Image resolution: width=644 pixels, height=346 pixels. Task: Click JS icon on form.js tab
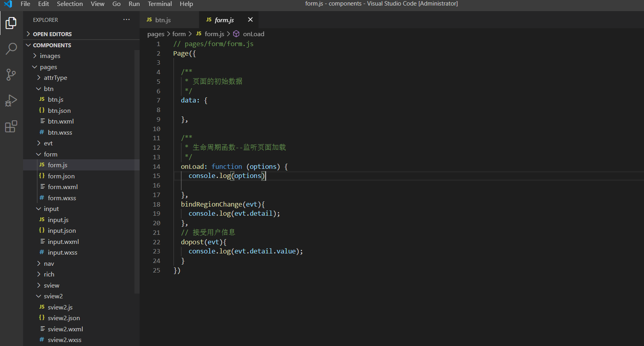tap(209, 20)
